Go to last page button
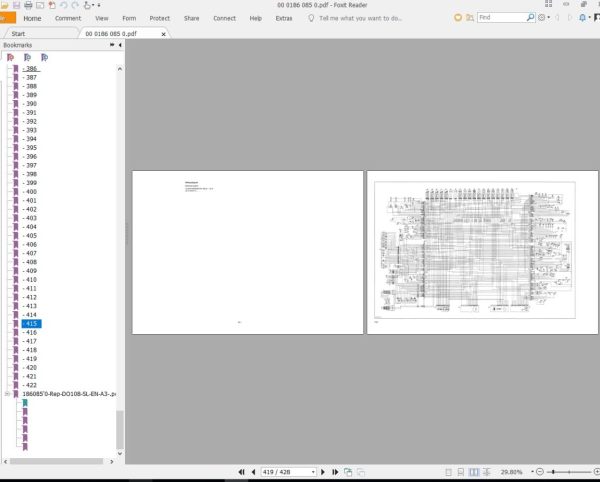The height and width of the screenshot is (482, 600). 335,472
